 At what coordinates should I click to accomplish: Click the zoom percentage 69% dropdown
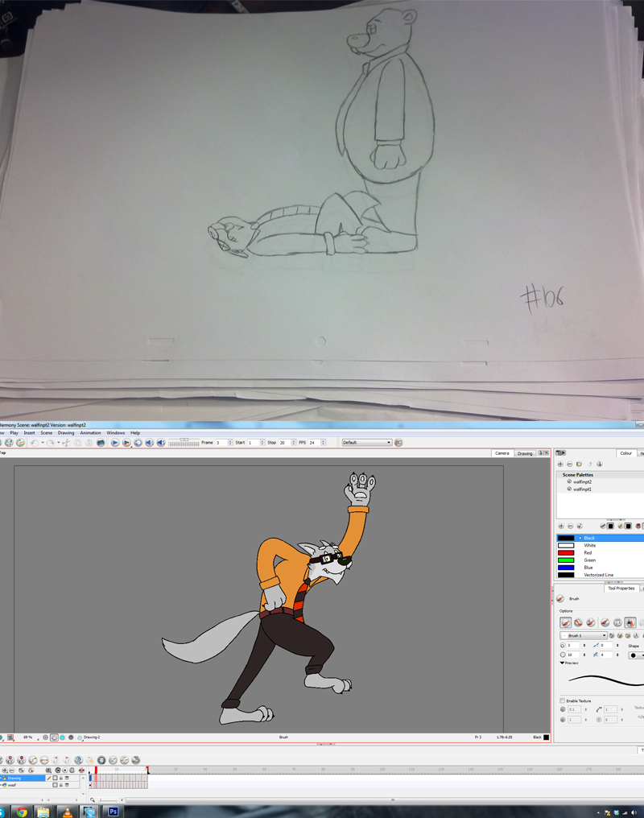(x=31, y=737)
